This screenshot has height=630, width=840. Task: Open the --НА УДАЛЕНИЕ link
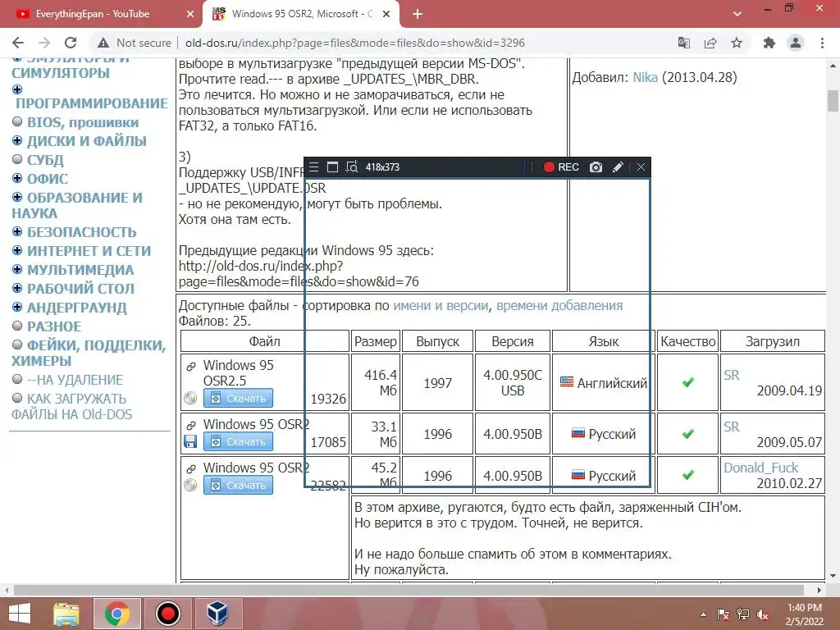click(75, 380)
